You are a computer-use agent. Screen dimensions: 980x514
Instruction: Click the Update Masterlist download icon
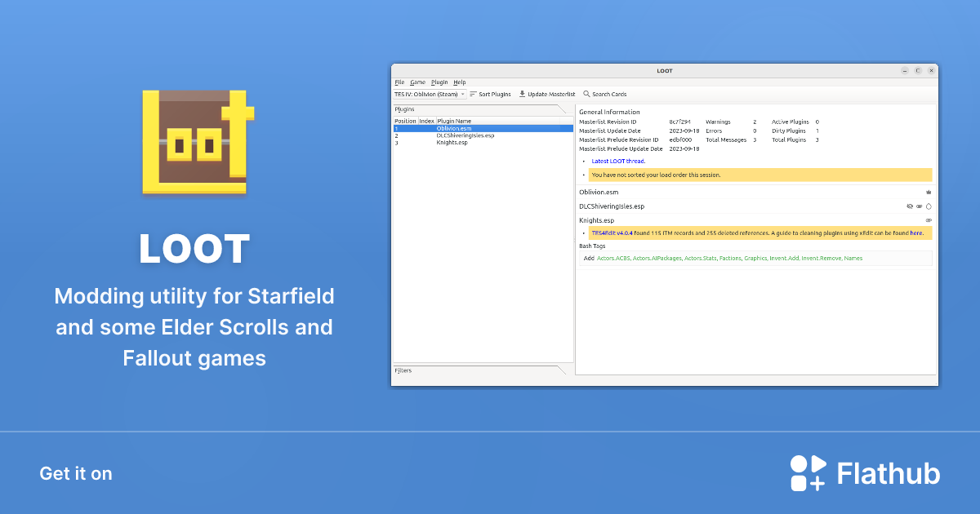[523, 95]
